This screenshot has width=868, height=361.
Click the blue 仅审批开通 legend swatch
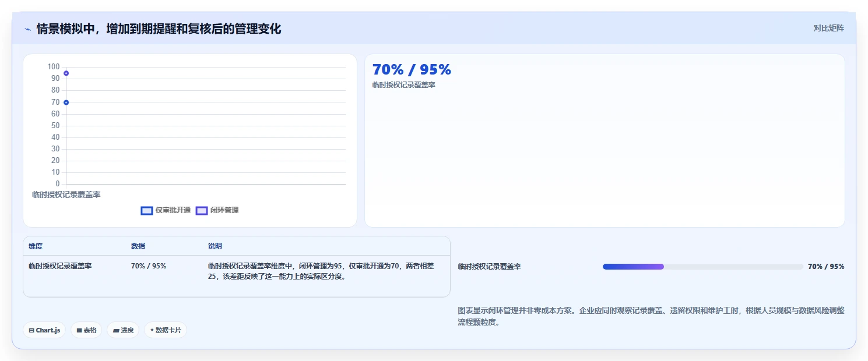click(146, 210)
